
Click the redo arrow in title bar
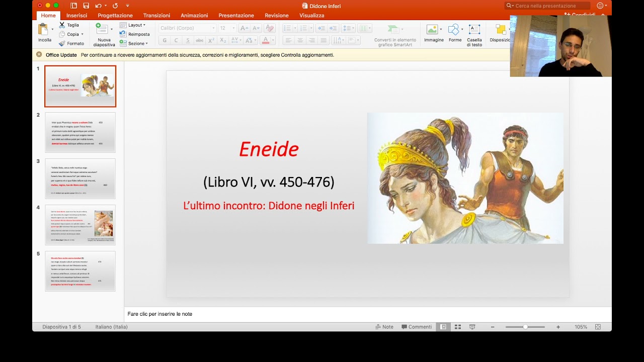pos(115,6)
